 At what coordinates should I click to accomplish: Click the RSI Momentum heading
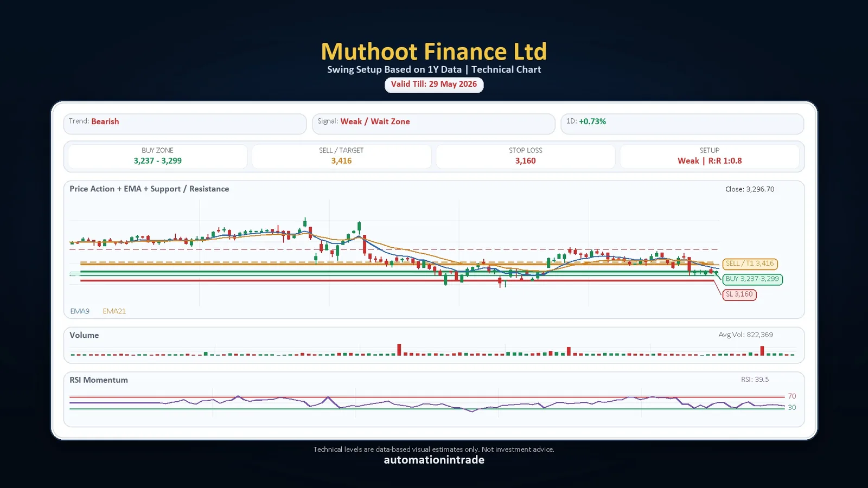pyautogui.click(x=99, y=380)
